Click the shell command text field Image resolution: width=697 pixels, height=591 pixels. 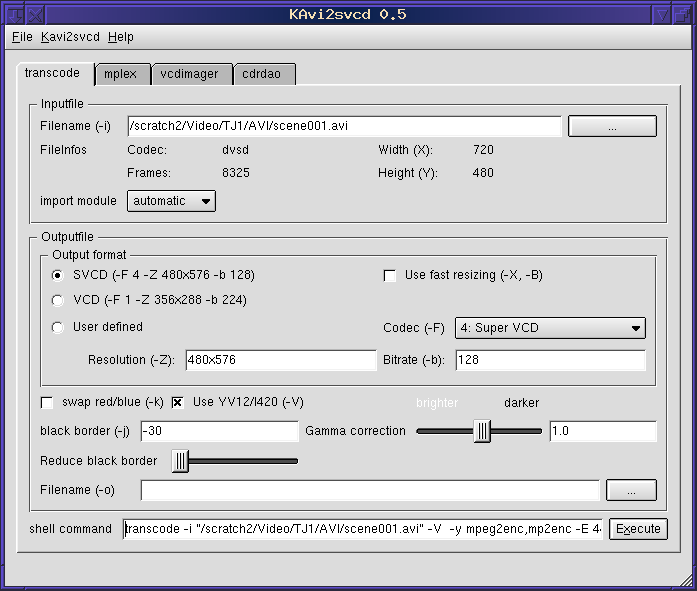(x=363, y=529)
